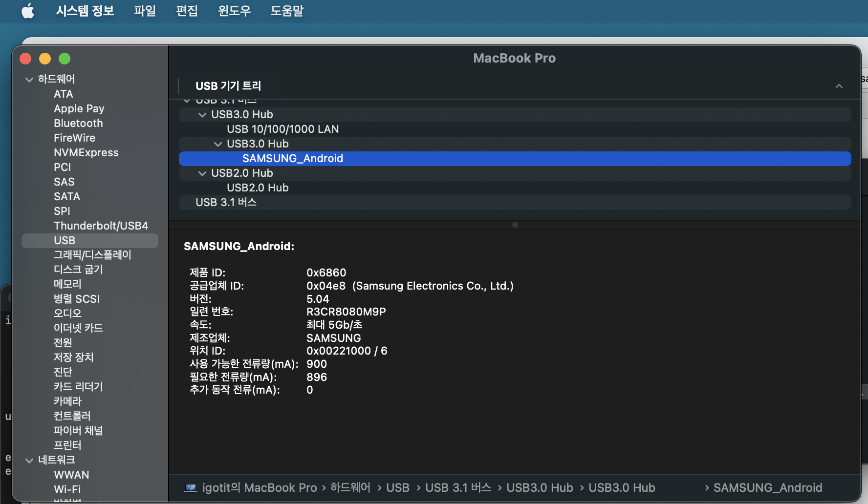Select the SAMSUNG_Android device row
The width and height of the screenshot is (868, 504).
(x=515, y=159)
